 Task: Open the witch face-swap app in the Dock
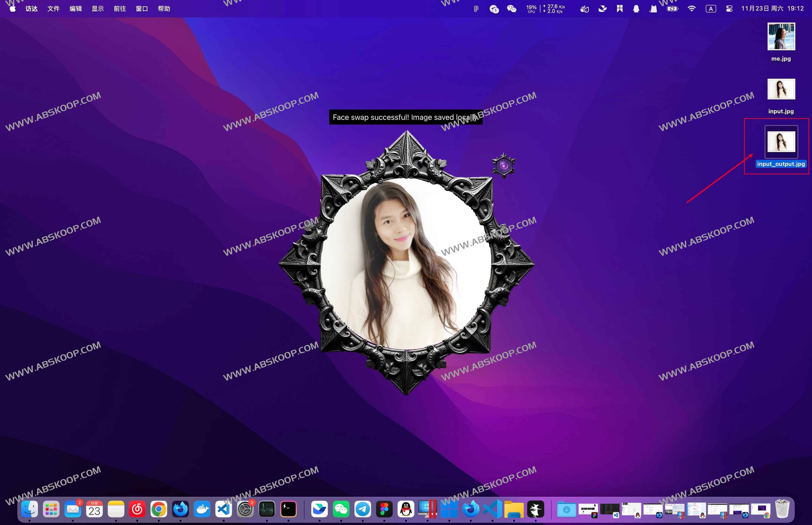(x=536, y=509)
